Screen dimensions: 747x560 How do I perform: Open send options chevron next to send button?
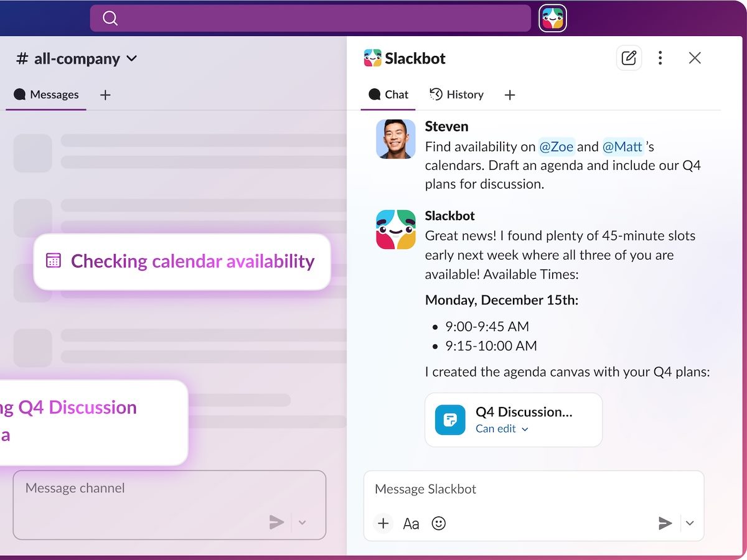pos(689,523)
